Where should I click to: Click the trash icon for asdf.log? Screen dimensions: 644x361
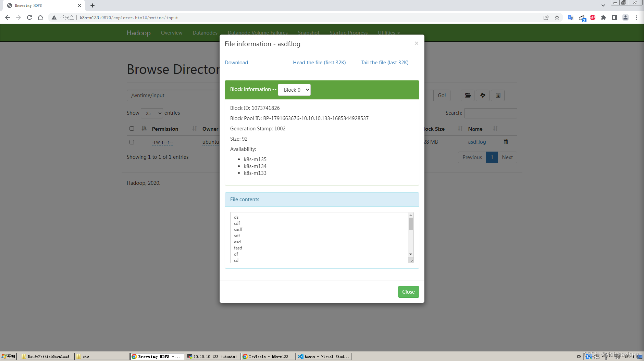[x=506, y=142]
